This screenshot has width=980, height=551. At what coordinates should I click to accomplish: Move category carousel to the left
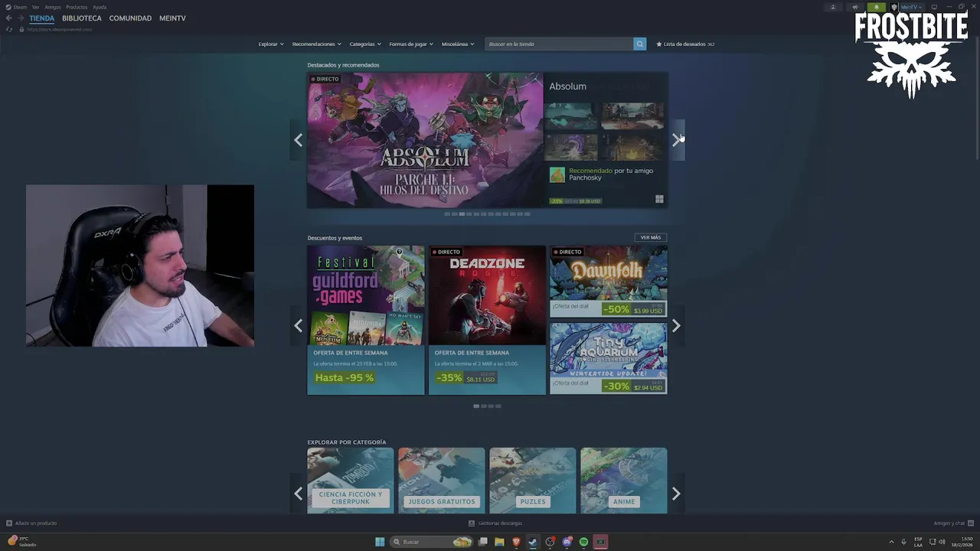(298, 494)
